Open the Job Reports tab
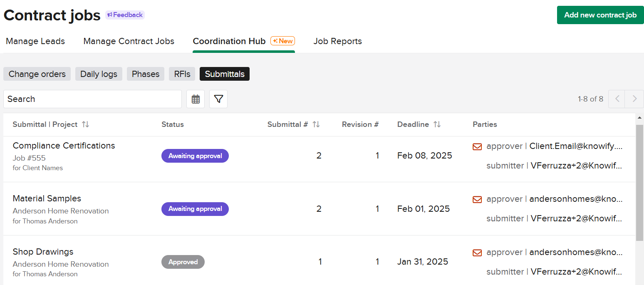Image resolution: width=644 pixels, height=285 pixels. (337, 41)
